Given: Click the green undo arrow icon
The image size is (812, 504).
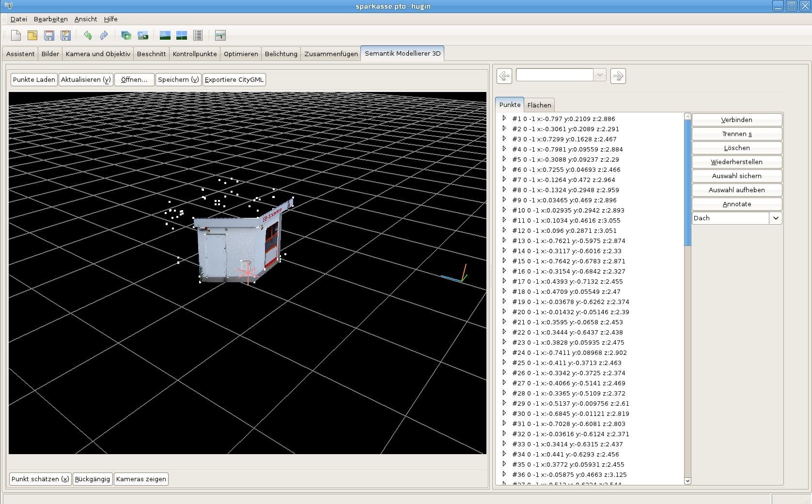Looking at the screenshot, I should click(x=88, y=35).
